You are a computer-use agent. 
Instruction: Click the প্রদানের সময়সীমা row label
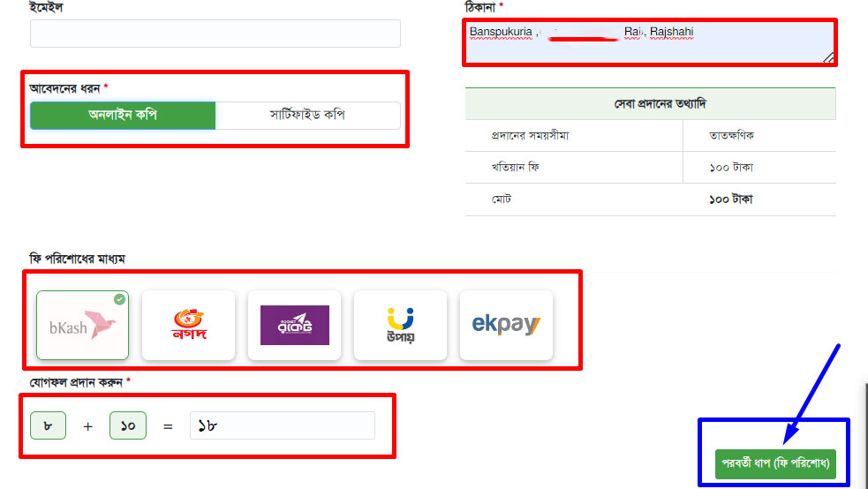coord(531,136)
